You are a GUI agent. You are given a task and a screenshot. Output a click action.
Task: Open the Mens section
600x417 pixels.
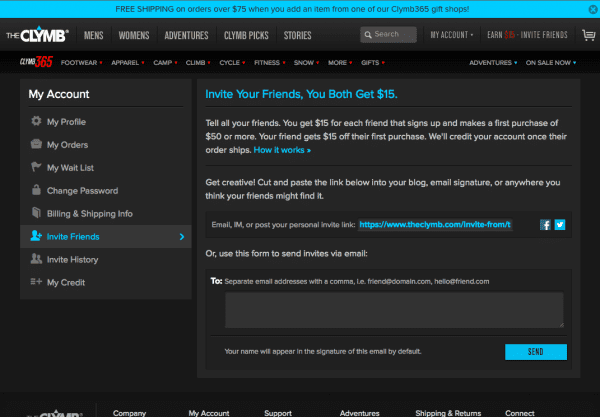coord(94,35)
